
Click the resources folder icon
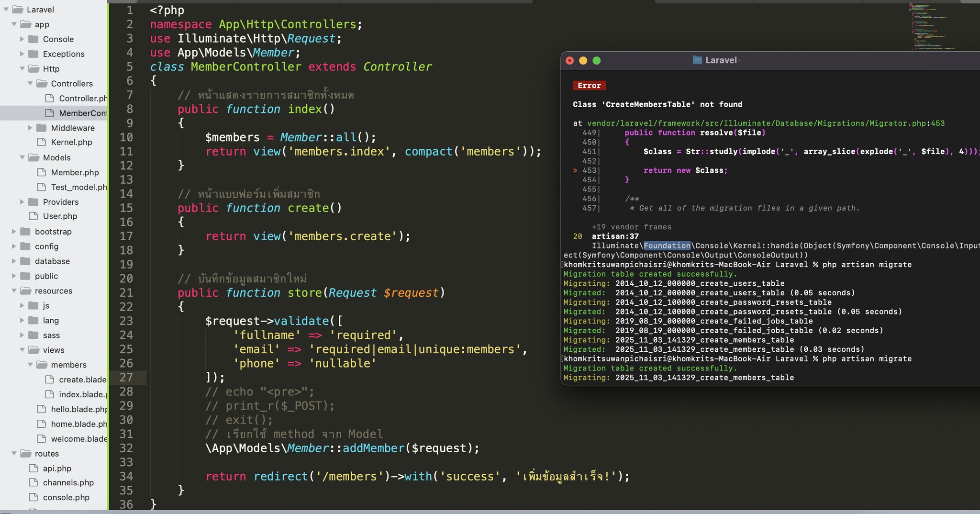[x=25, y=291]
